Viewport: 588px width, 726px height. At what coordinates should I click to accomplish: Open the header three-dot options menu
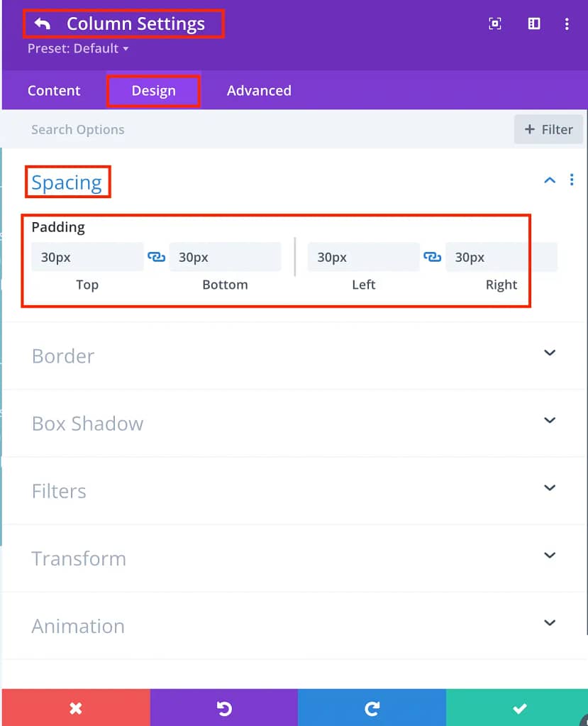coord(567,24)
